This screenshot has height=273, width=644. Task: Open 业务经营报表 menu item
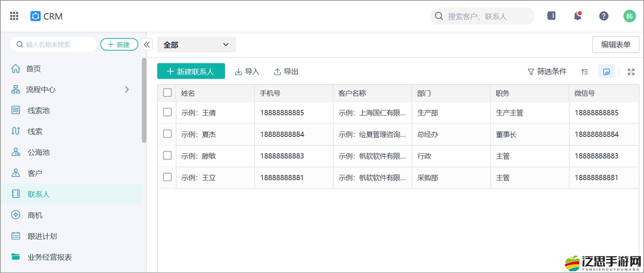[71, 257]
